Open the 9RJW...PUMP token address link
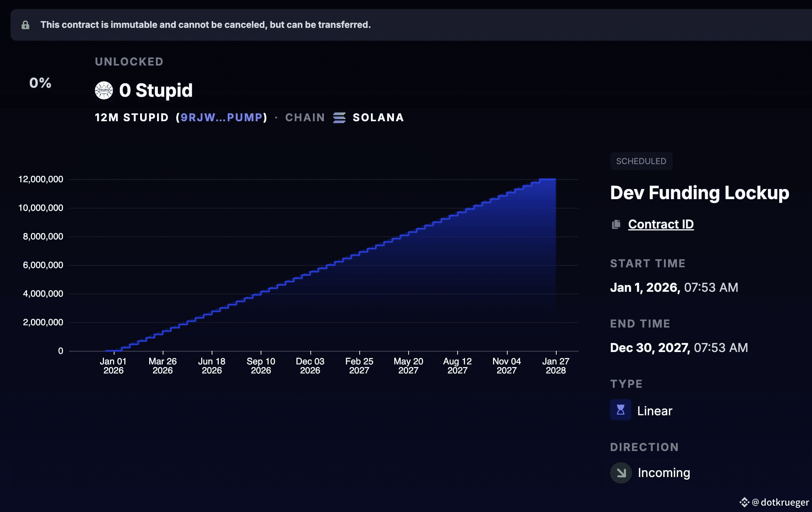Screen dimensions: 812x512 (221, 117)
